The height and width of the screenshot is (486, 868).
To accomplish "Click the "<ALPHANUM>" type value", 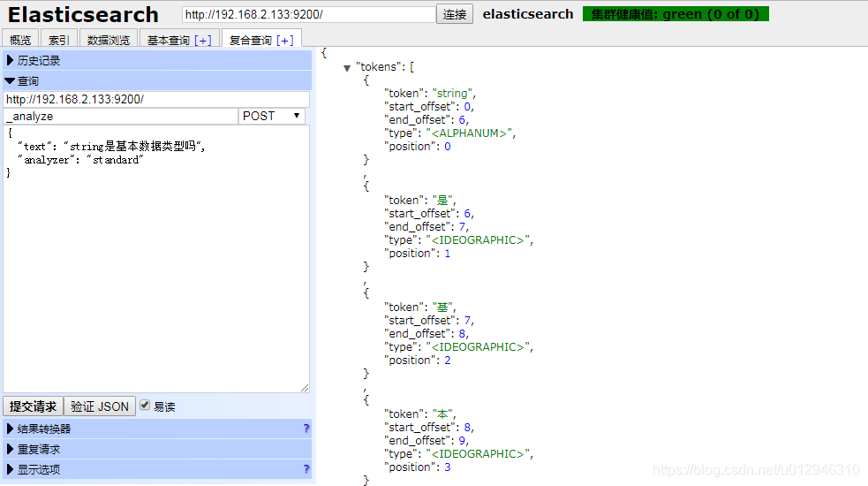I will pyautogui.click(x=469, y=133).
